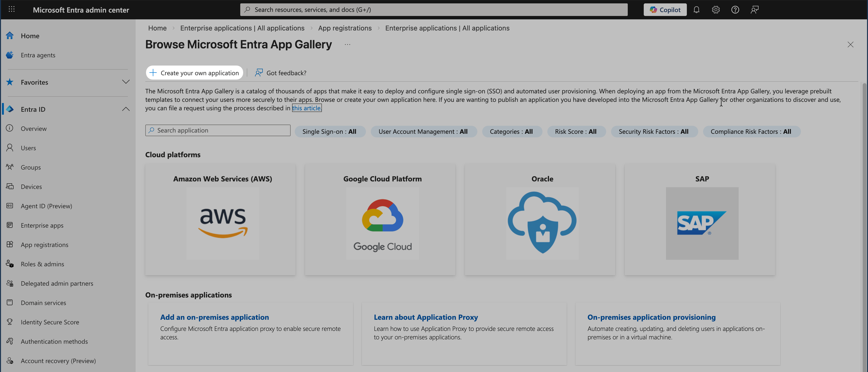Select the Google Cloud Platform tile
This screenshot has height=372, width=868.
tap(380, 219)
